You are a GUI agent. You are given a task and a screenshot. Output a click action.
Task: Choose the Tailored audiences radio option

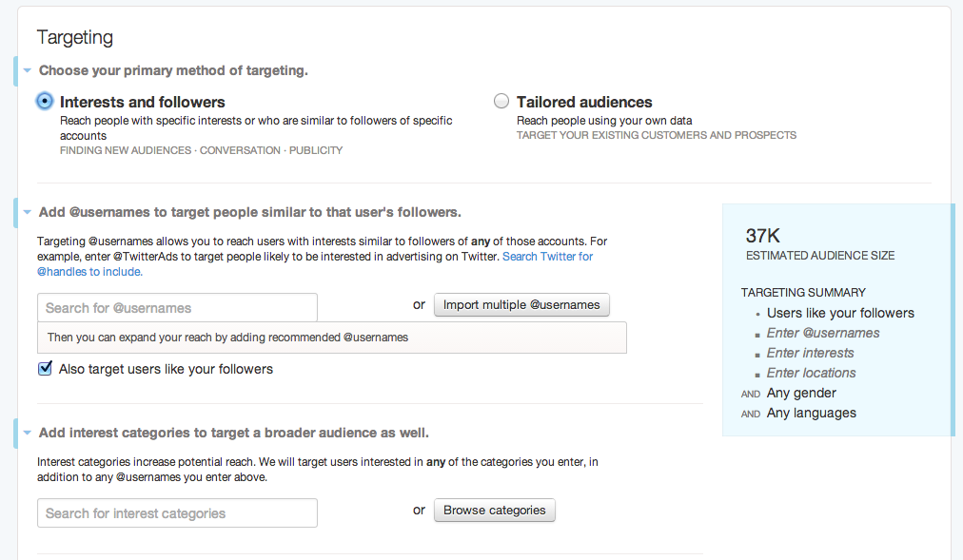coord(501,102)
